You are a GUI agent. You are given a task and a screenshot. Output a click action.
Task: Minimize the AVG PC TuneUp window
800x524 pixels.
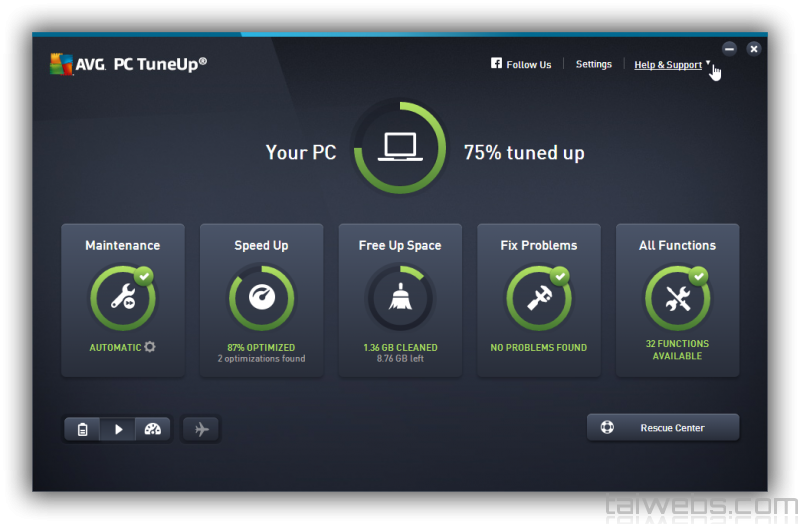(729, 48)
